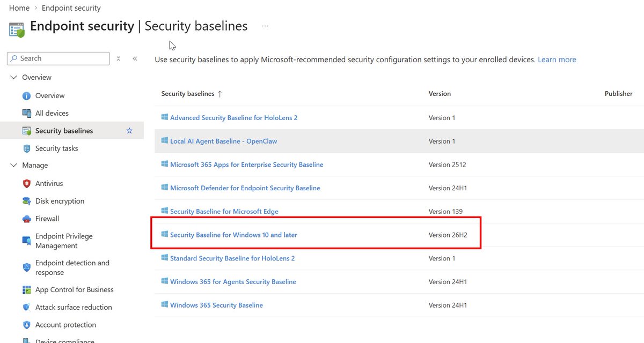
Task: Click the Antivirus shield icon
Action: (x=27, y=183)
